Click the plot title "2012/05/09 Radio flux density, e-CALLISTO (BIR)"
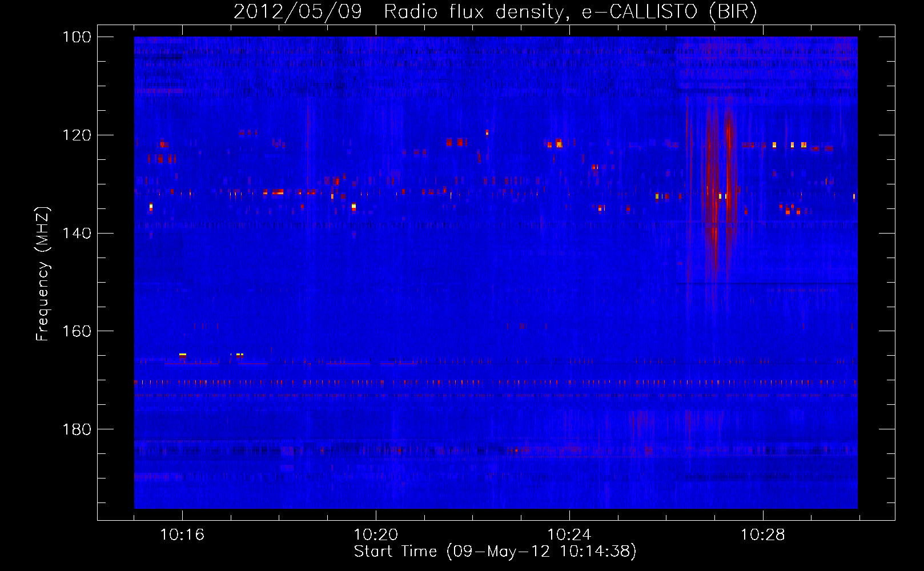 coord(495,11)
